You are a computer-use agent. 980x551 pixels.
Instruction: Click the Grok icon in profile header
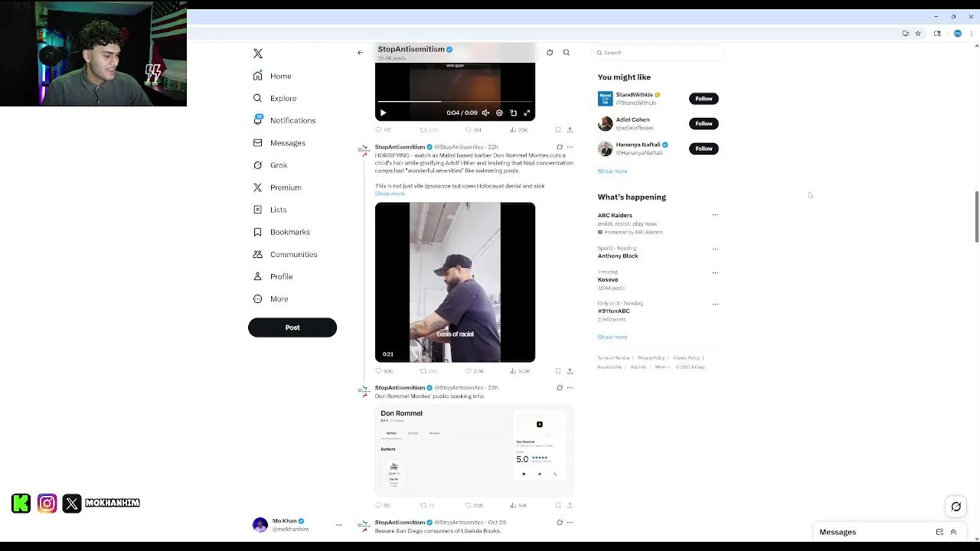[x=550, y=53]
